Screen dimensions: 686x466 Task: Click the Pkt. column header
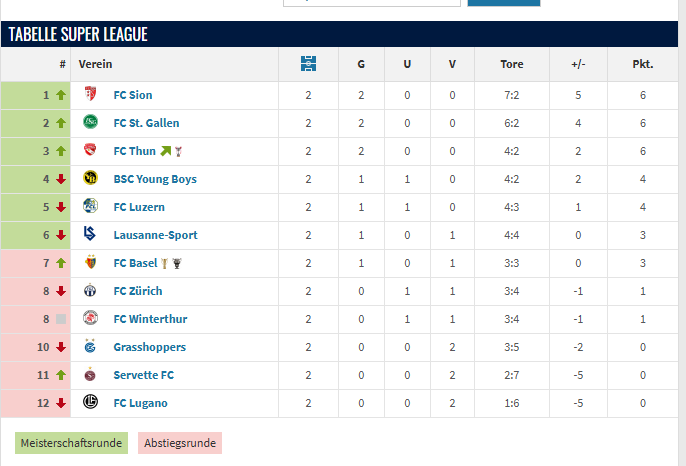(643, 64)
